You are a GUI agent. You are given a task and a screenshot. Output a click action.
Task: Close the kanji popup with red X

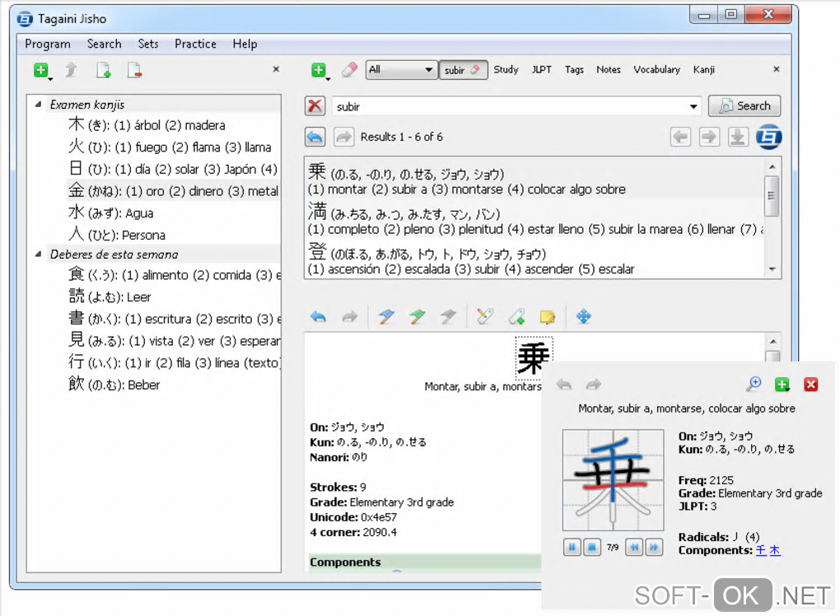(811, 384)
